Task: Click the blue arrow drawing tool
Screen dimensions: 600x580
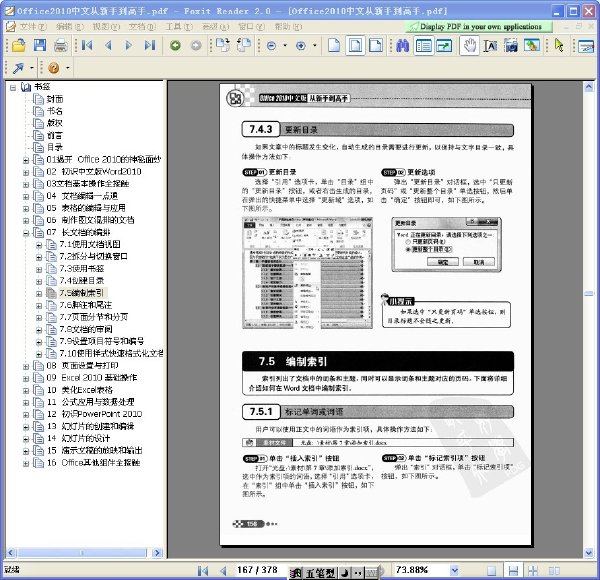Action: (18, 68)
